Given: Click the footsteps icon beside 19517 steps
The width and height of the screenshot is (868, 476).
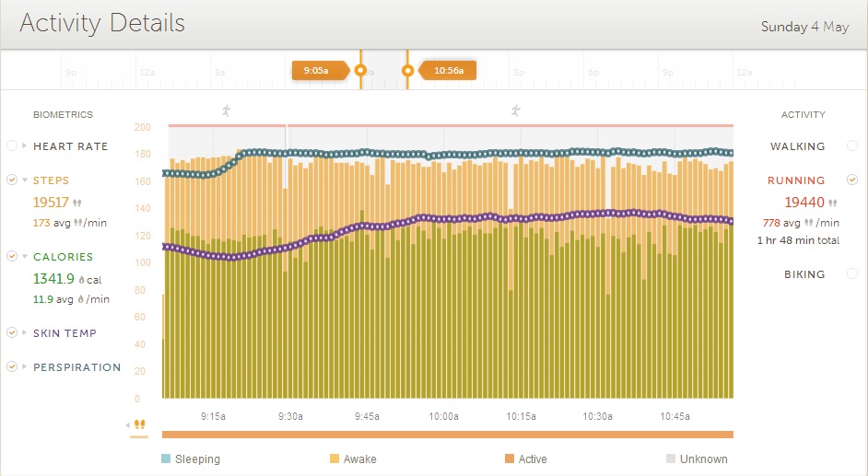Looking at the screenshot, I should click(77, 203).
